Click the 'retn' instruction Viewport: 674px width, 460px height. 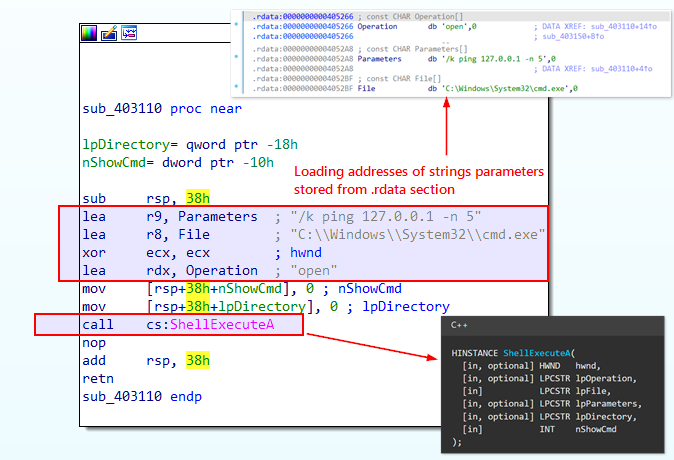pyautogui.click(x=98, y=379)
